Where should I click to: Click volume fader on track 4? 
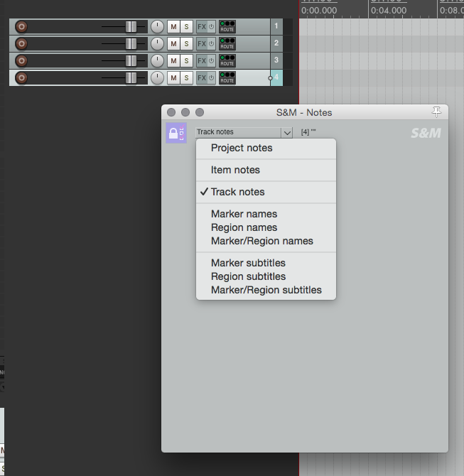point(131,77)
